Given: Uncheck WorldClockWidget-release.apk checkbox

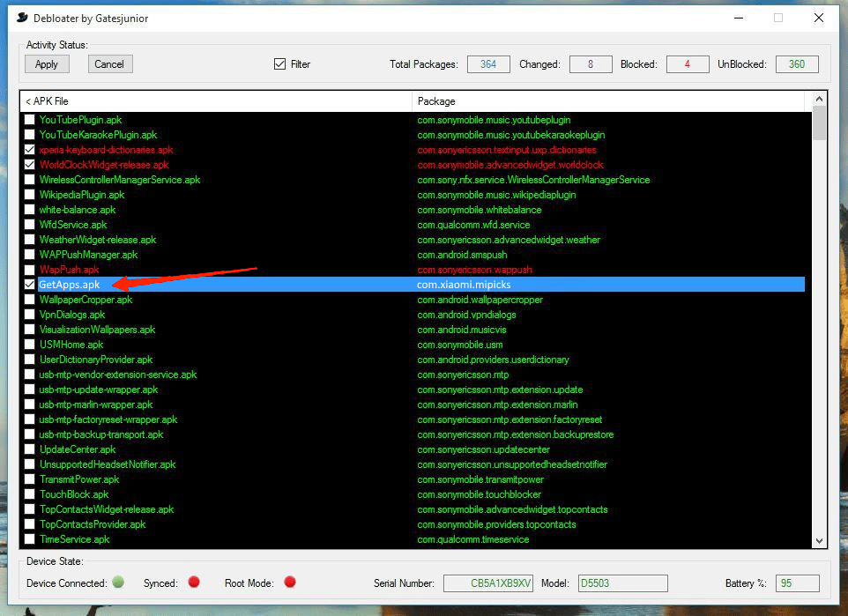Looking at the screenshot, I should point(30,165).
